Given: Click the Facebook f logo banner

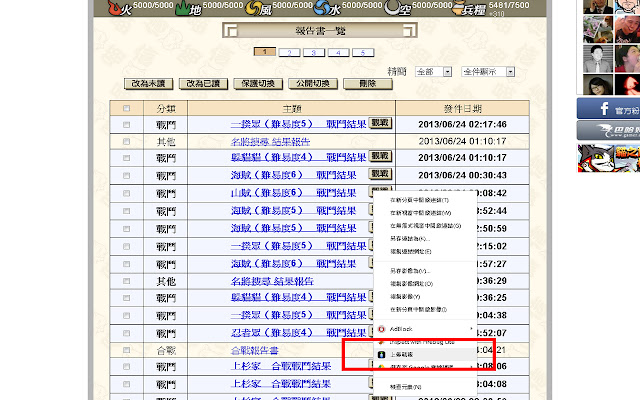Looking at the screenshot, I should pos(608,108).
